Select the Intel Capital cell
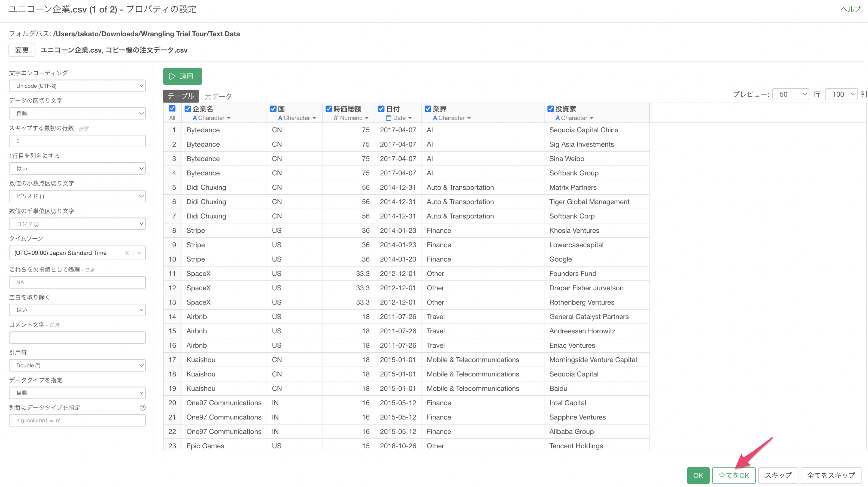Screen dimensions: 868x487 coord(597,403)
